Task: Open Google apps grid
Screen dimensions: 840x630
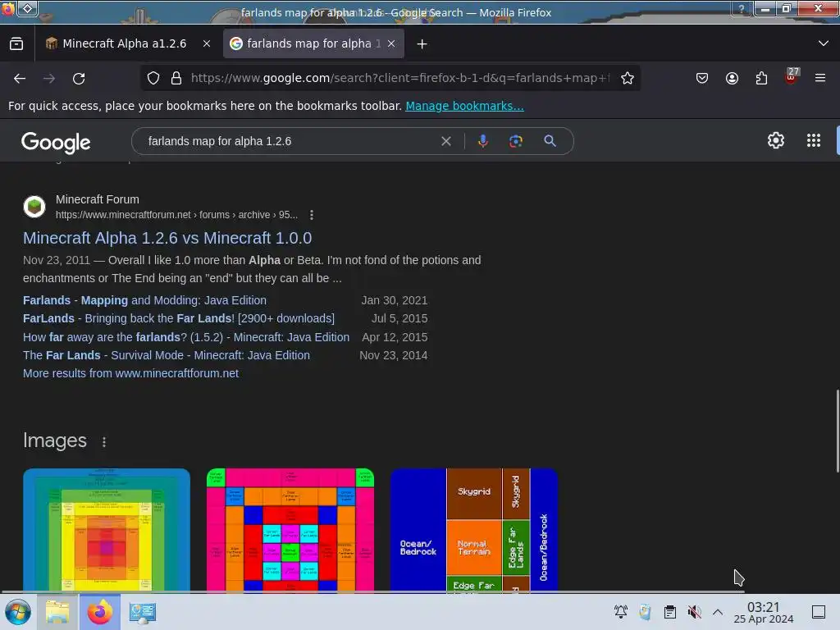Action: [814, 140]
